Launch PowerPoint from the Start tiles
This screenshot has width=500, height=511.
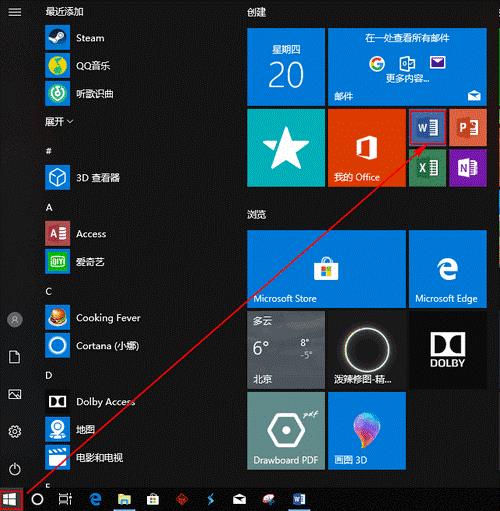(x=468, y=127)
